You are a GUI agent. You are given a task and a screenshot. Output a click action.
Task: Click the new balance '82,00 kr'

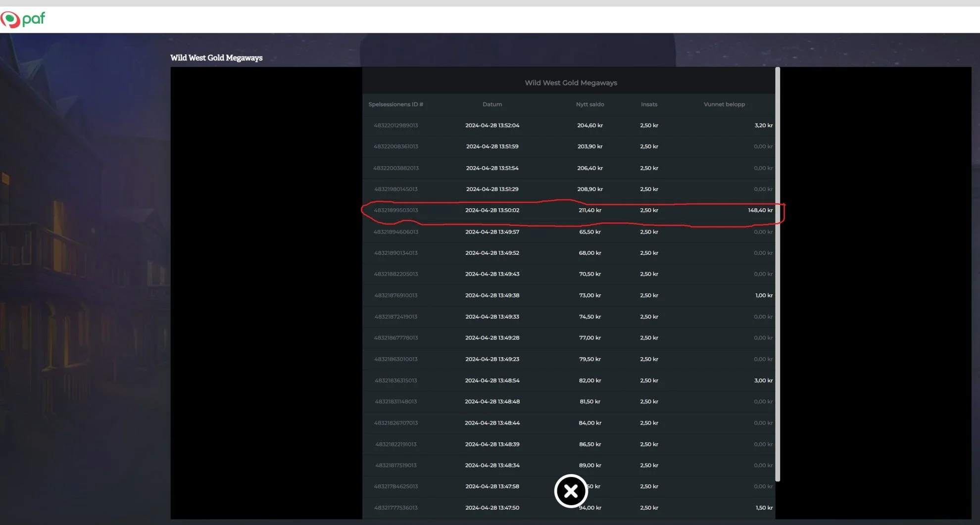[x=590, y=381]
